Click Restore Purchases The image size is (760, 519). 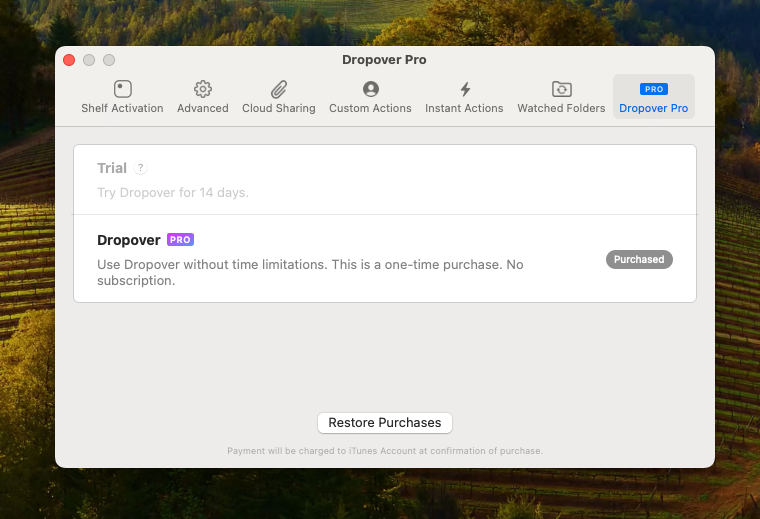[385, 423]
